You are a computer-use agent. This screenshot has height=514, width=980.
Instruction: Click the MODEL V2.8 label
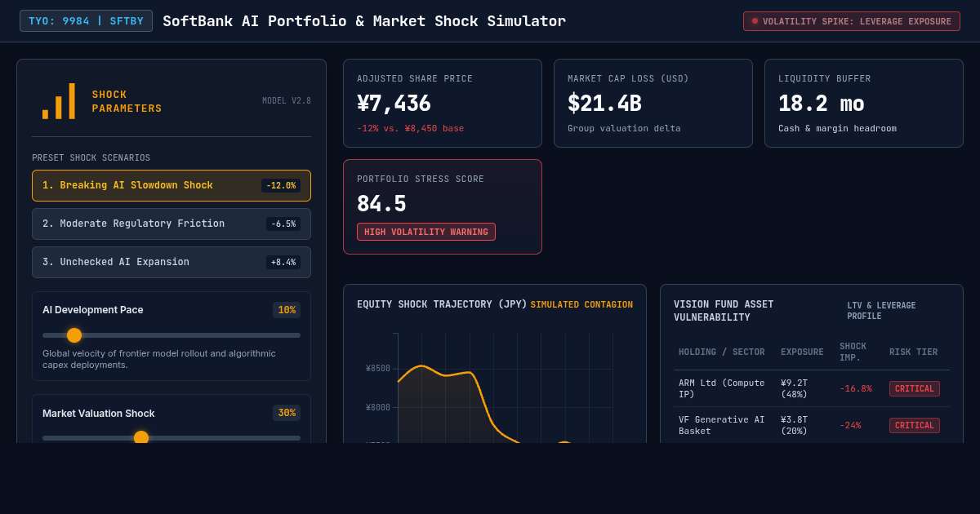287,101
